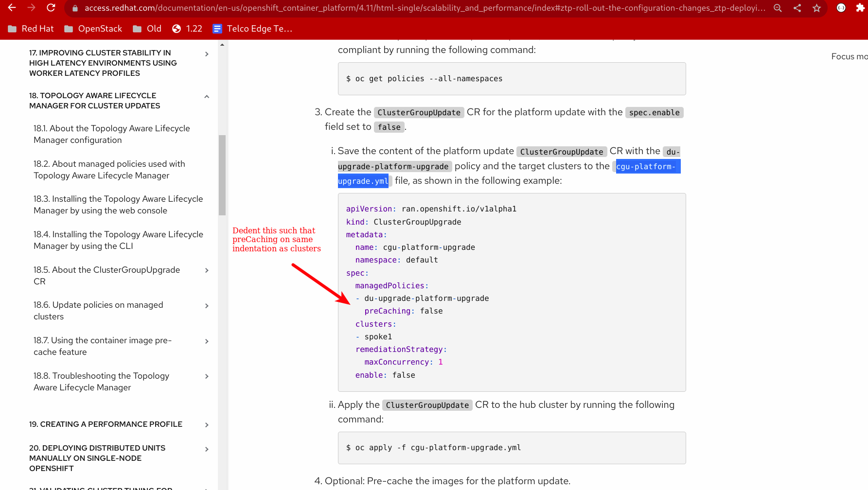Go to 18.5 About the ClusterGroupUpgrade CR
This screenshot has width=868, height=490.
coord(107,276)
